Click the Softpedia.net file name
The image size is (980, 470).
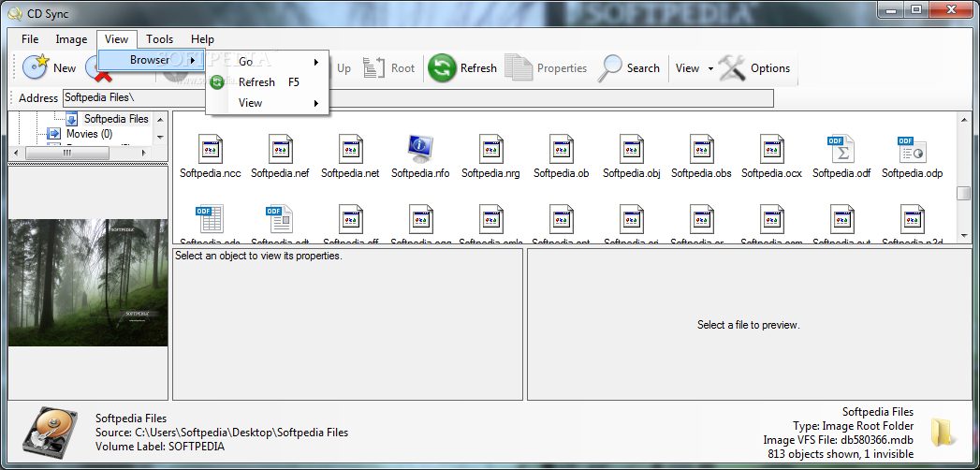[350, 174]
